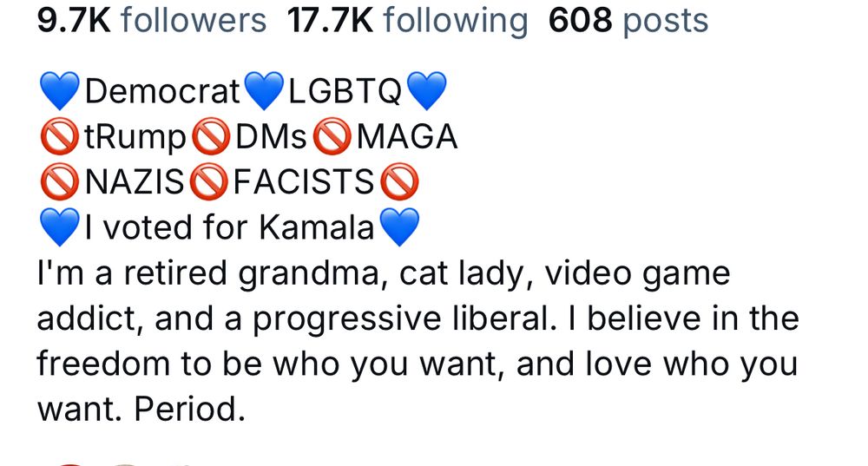Click the blue heart after Kamala
Screen dimensions: 868x466
click(399, 226)
